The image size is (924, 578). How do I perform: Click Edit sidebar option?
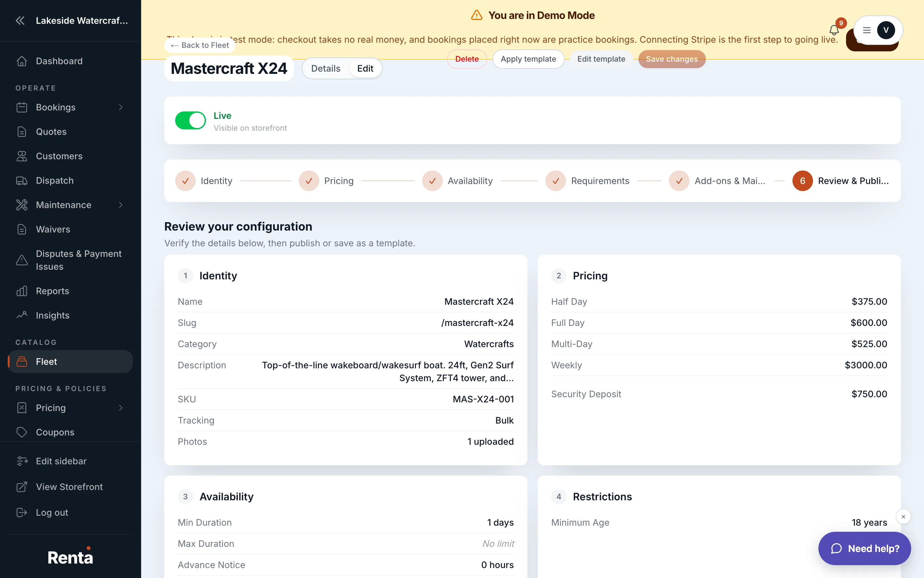pyautogui.click(x=70, y=461)
